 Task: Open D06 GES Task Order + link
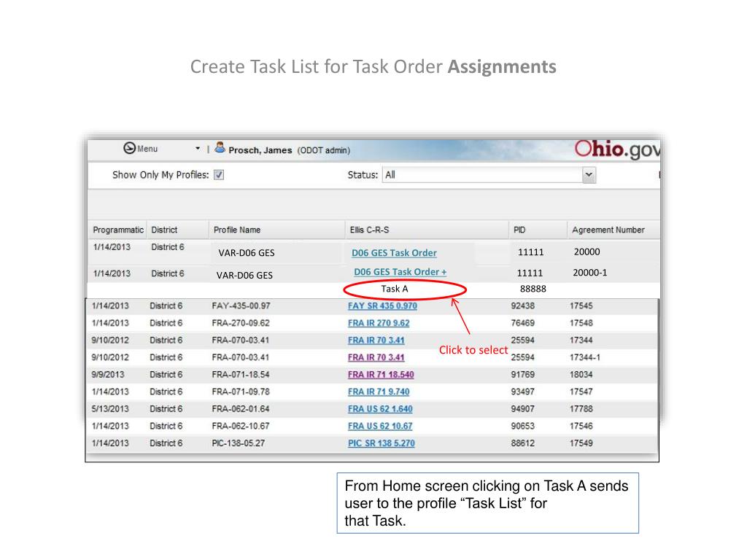pyautogui.click(x=400, y=272)
